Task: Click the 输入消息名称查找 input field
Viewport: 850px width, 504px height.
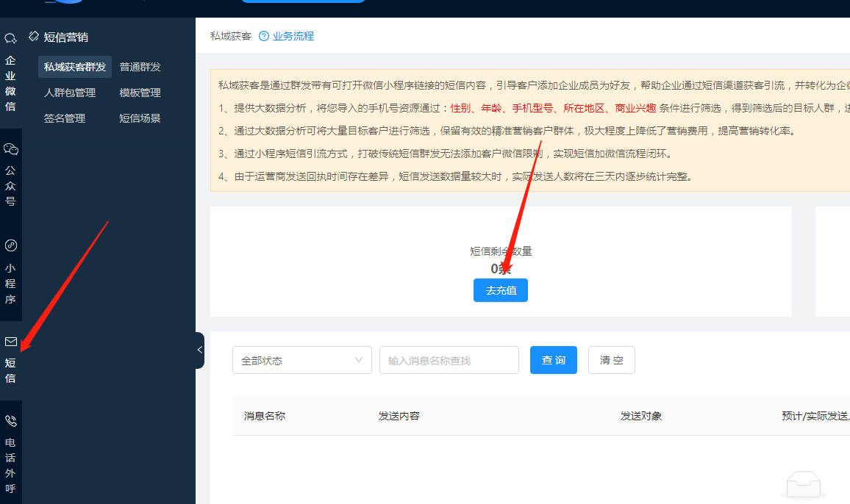Action: (x=449, y=361)
